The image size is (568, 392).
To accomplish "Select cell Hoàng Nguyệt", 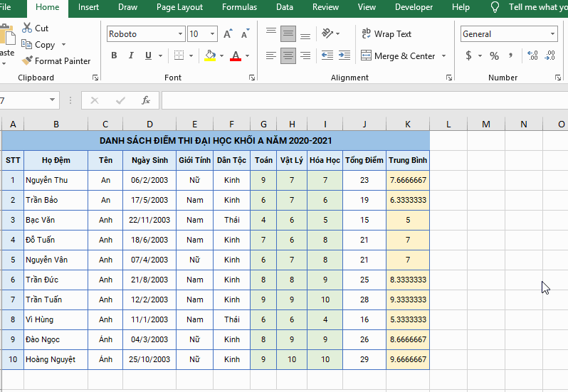I will click(56, 359).
